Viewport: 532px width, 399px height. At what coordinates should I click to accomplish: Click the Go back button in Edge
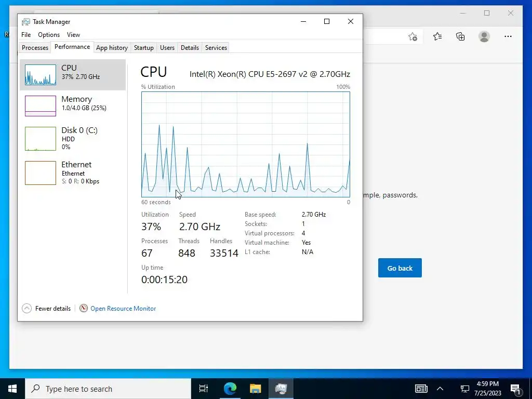click(x=400, y=268)
